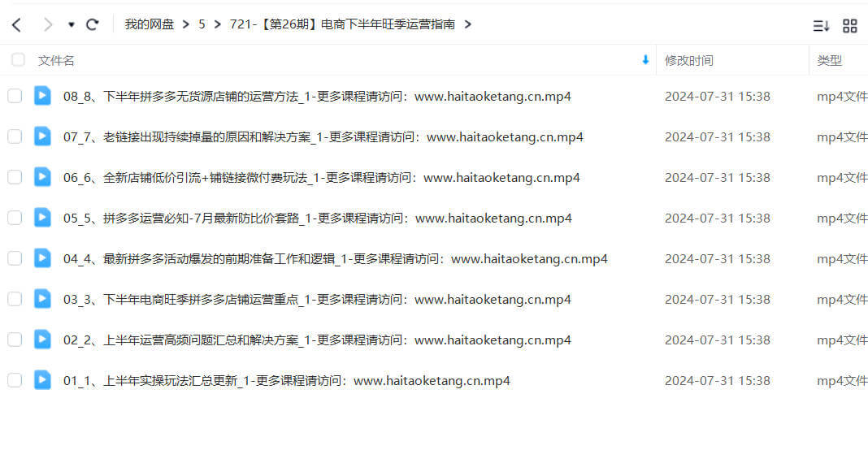The image size is (868, 476).
Task: Sort by 类型 column
Action: point(829,60)
